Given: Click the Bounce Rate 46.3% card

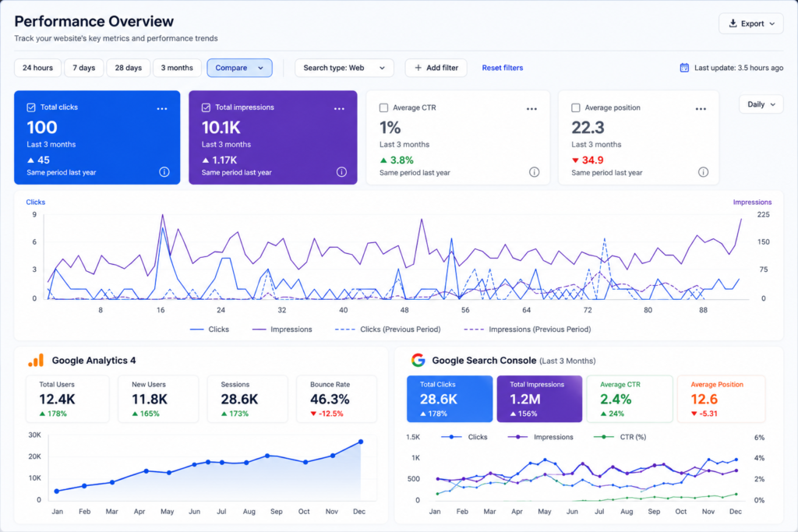Looking at the screenshot, I should pyautogui.click(x=337, y=400).
